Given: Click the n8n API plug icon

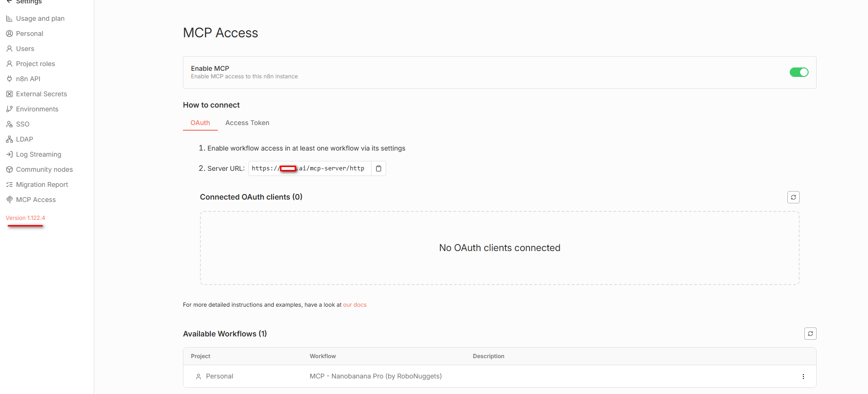Looking at the screenshot, I should tap(9, 79).
